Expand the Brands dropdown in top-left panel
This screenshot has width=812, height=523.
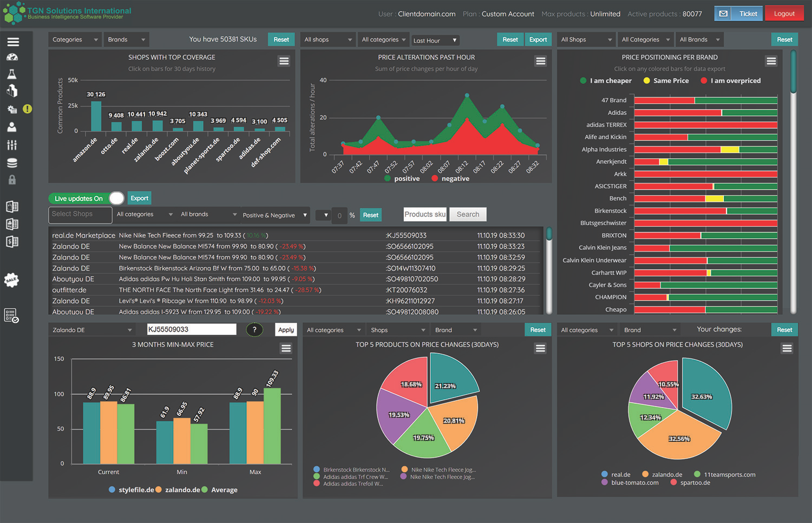(127, 39)
